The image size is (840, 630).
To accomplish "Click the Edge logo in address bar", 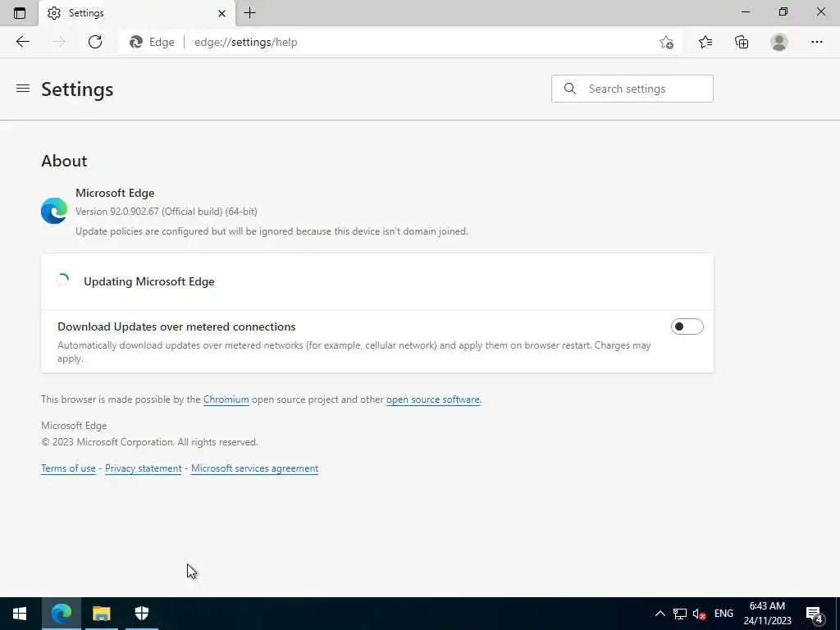I will tap(136, 42).
